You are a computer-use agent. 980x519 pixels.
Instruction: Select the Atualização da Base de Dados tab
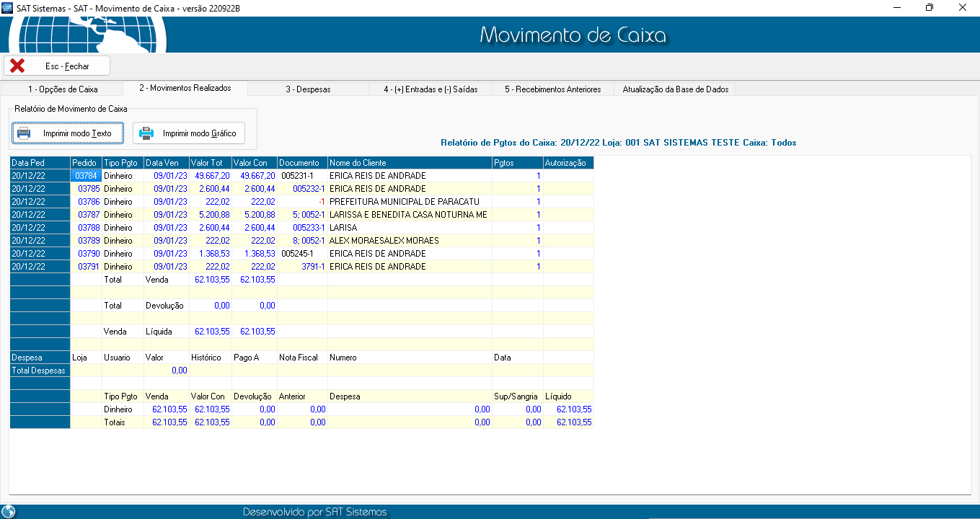point(675,89)
